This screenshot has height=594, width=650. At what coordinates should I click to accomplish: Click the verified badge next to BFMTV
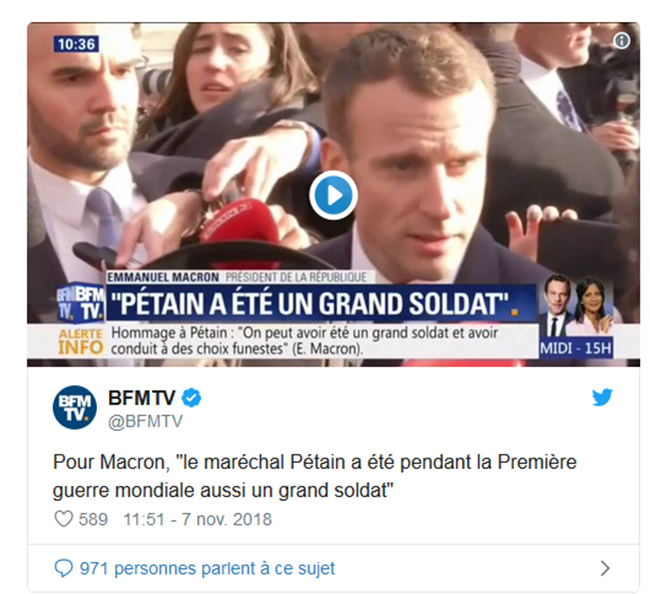(x=192, y=398)
